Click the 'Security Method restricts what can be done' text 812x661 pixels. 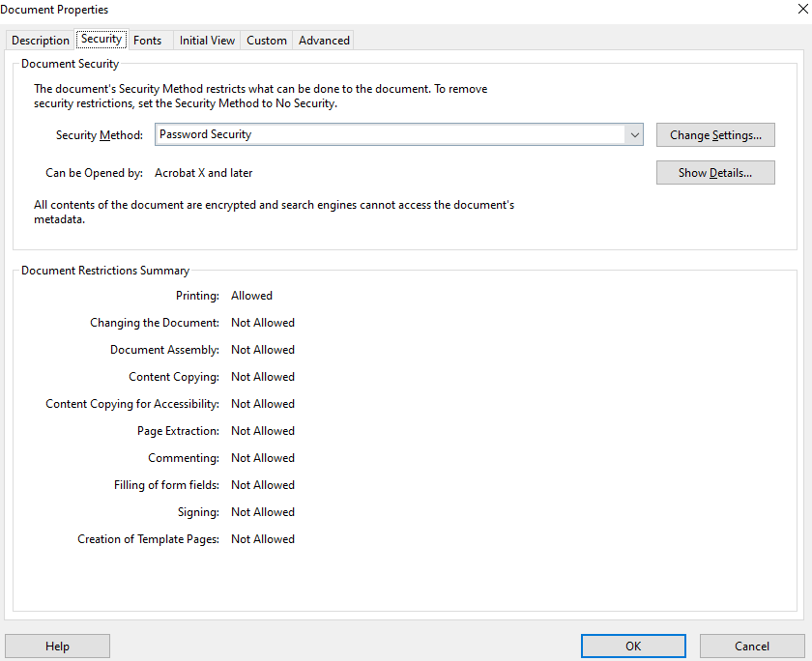(260, 96)
